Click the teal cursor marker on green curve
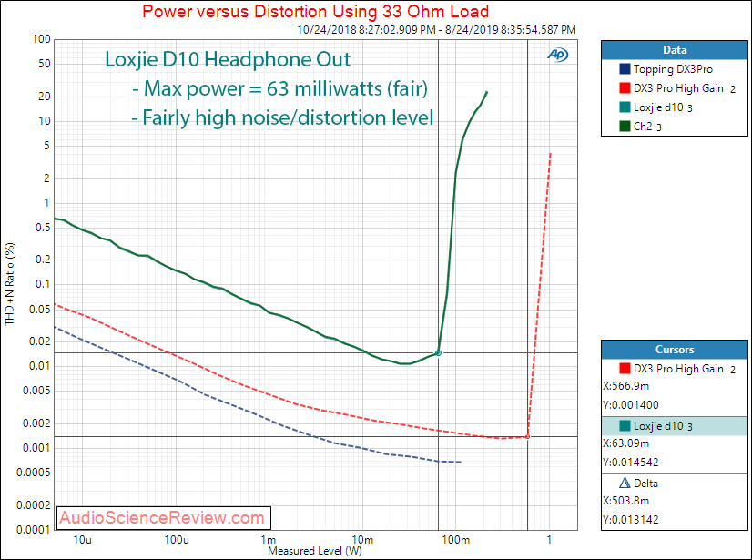The image size is (752, 560). [x=438, y=353]
